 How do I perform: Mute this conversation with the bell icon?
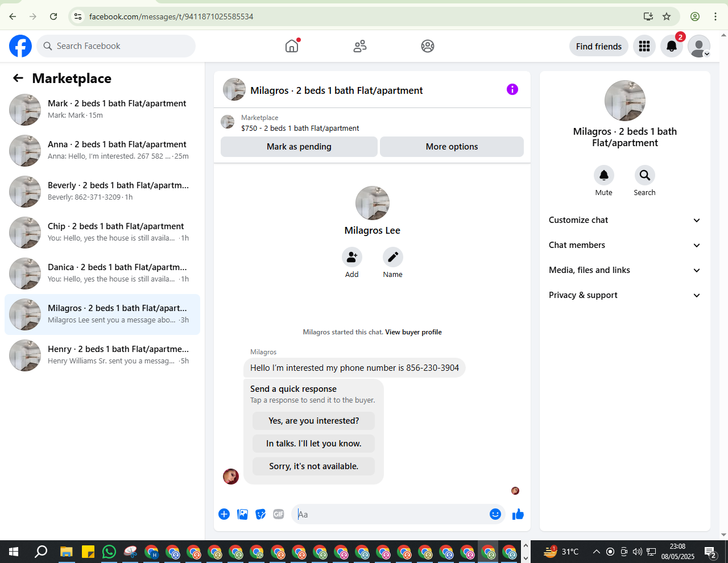point(604,175)
